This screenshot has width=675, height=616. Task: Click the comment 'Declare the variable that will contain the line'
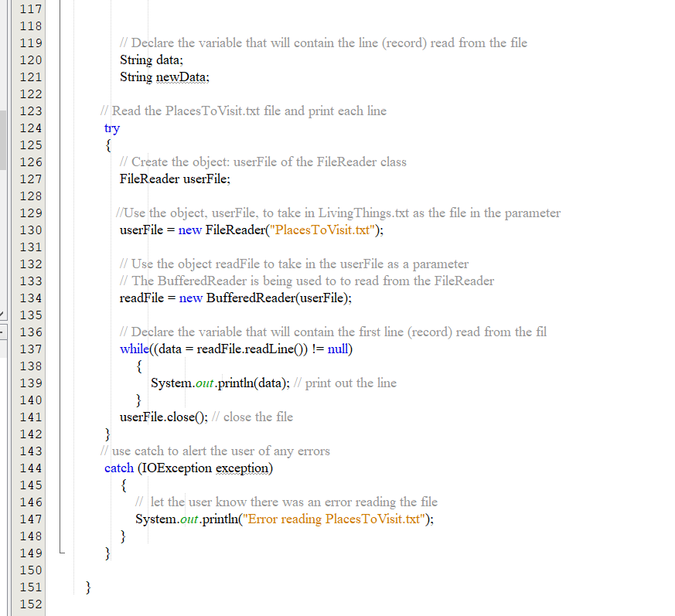click(x=323, y=43)
